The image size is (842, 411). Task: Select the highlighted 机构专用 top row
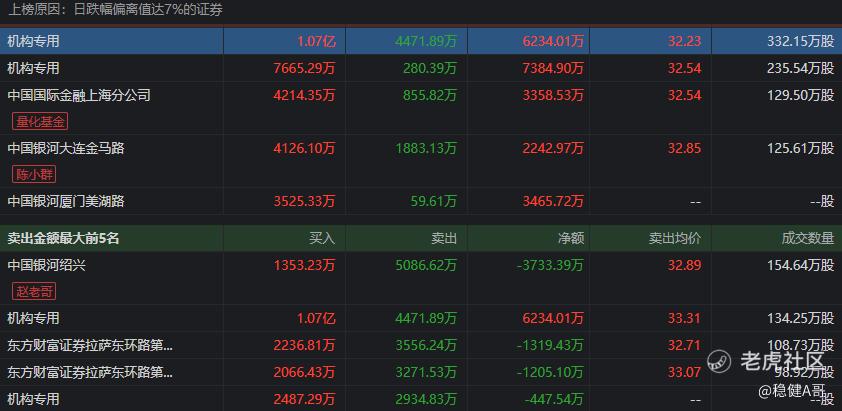[34, 42]
